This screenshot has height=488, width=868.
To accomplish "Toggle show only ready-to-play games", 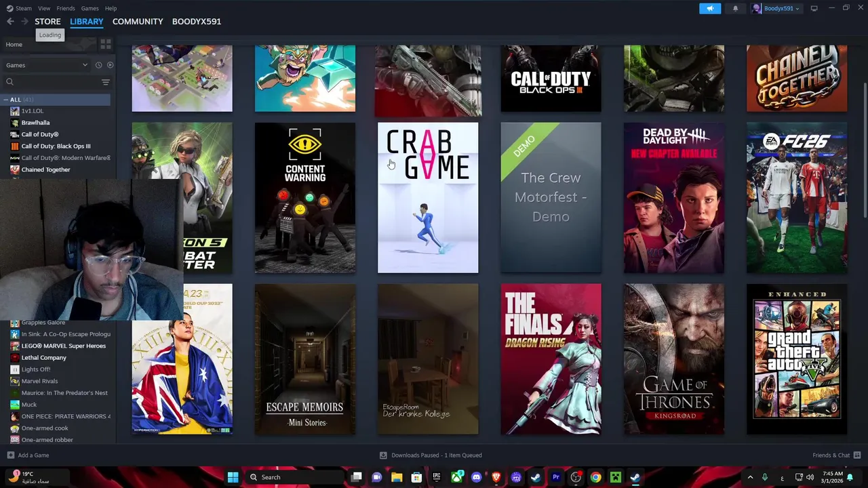I will coord(110,65).
